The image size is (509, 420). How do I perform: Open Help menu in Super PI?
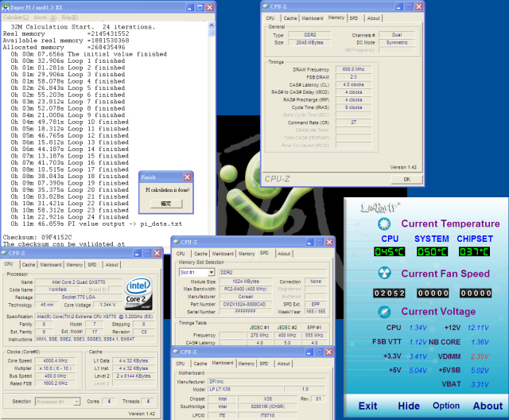point(69,17)
